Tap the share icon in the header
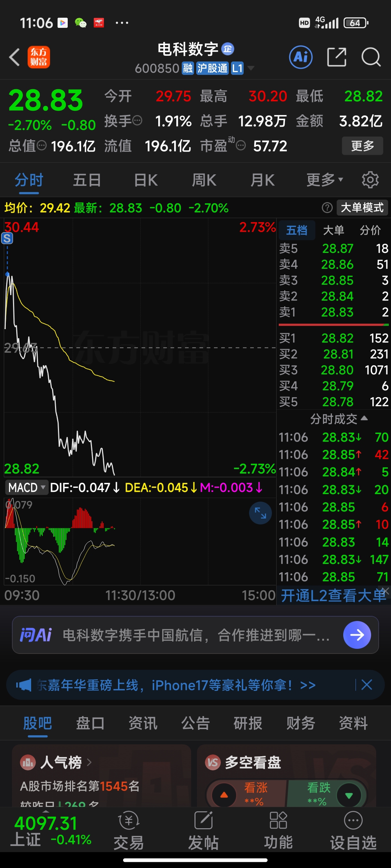The width and height of the screenshot is (391, 868). click(x=337, y=57)
